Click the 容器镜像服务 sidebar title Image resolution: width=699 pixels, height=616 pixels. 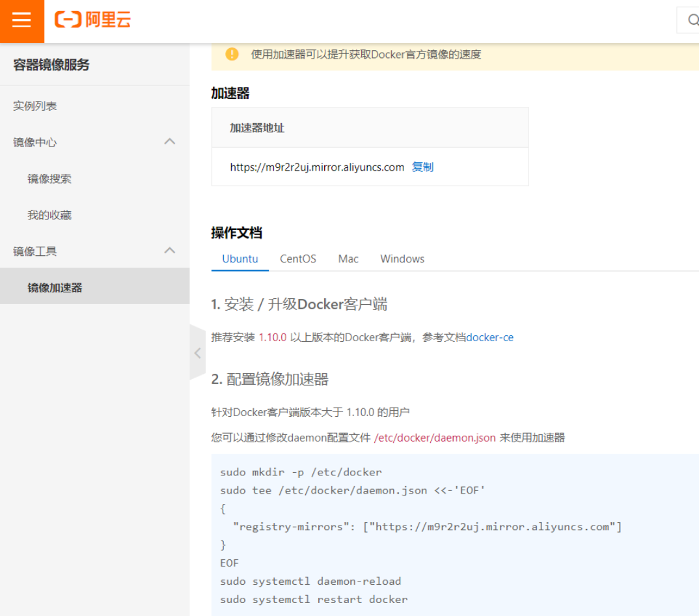(x=51, y=65)
